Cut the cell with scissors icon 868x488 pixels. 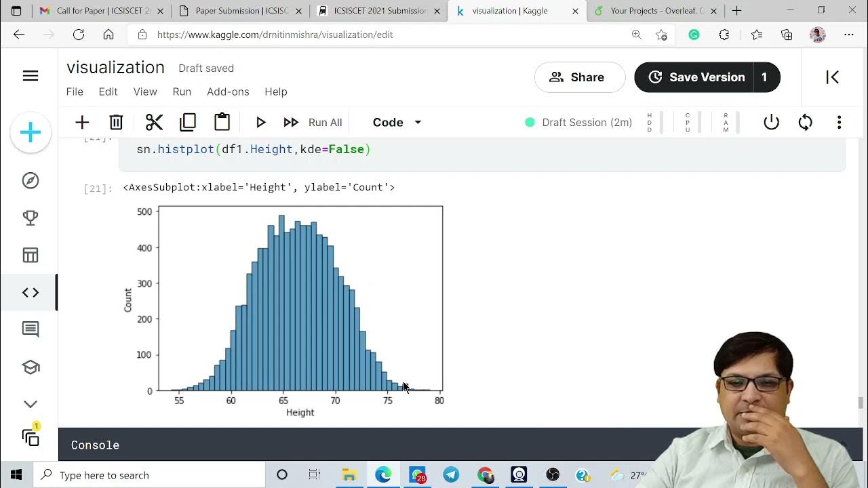pyautogui.click(x=154, y=122)
